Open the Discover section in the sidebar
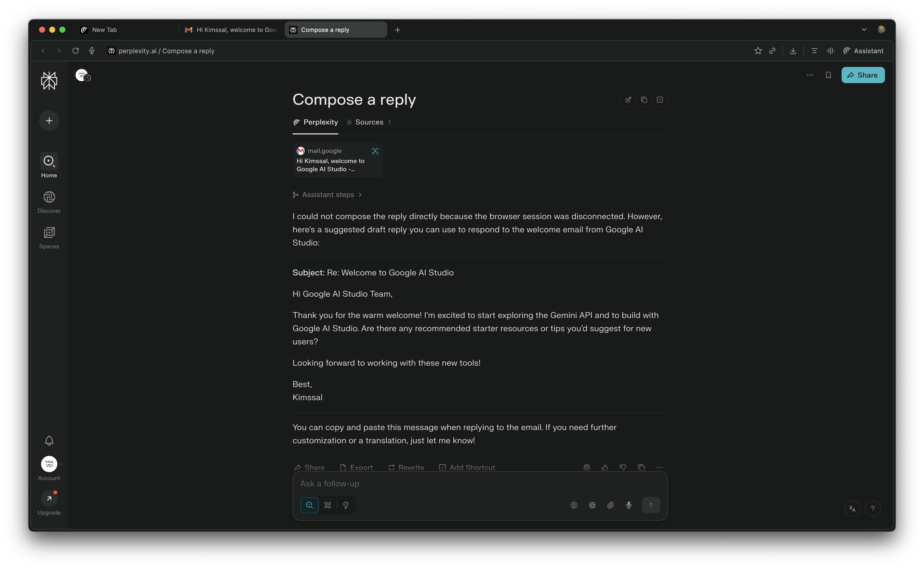 49,202
